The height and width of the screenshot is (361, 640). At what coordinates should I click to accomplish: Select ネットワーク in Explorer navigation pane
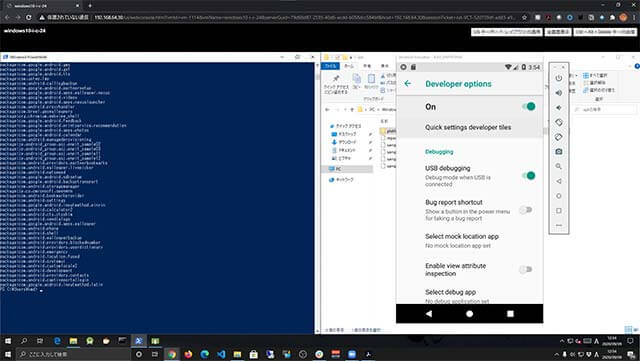341,180
